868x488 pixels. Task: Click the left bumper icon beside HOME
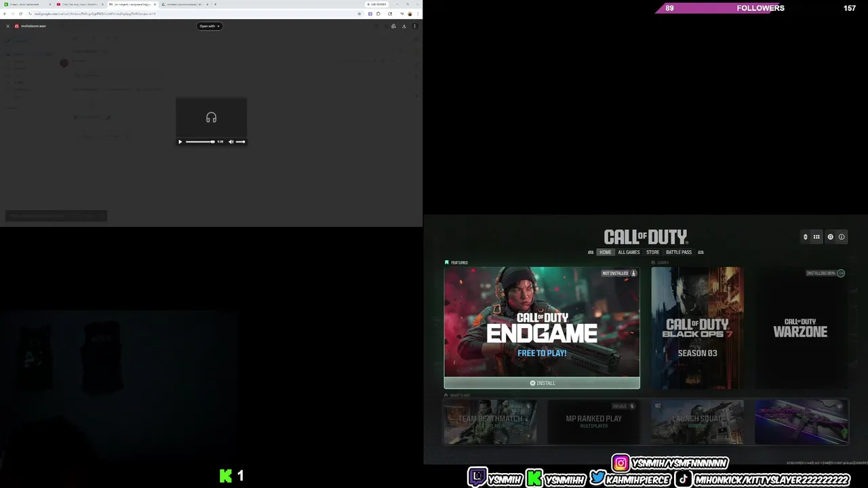point(591,252)
